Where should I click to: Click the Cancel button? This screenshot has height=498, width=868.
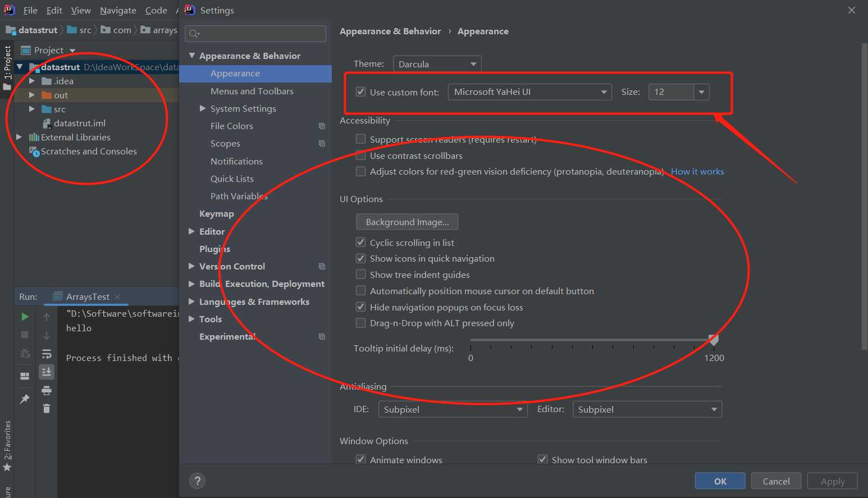[x=776, y=481]
